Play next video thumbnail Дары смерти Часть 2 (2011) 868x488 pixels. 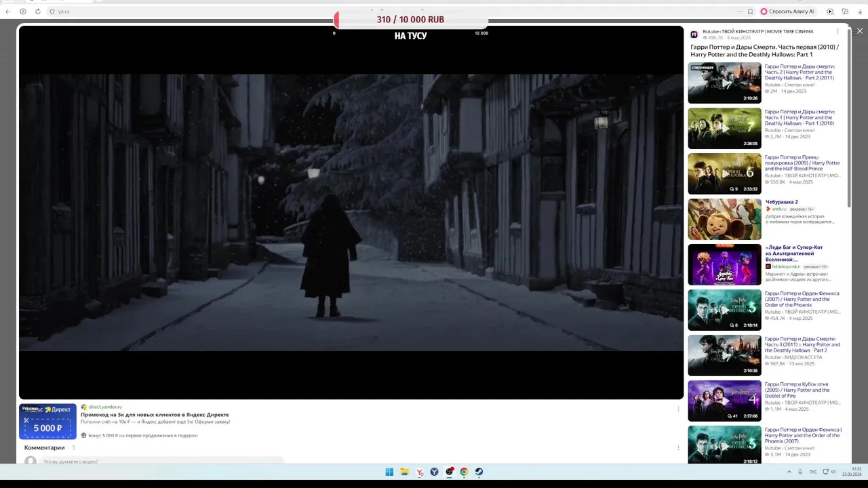(724, 83)
